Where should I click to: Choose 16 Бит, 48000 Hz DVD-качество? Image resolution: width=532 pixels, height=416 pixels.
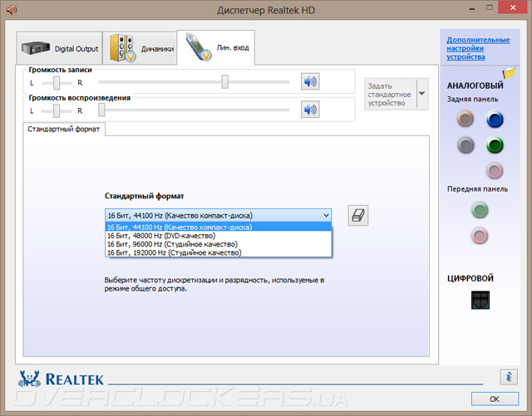pos(218,236)
